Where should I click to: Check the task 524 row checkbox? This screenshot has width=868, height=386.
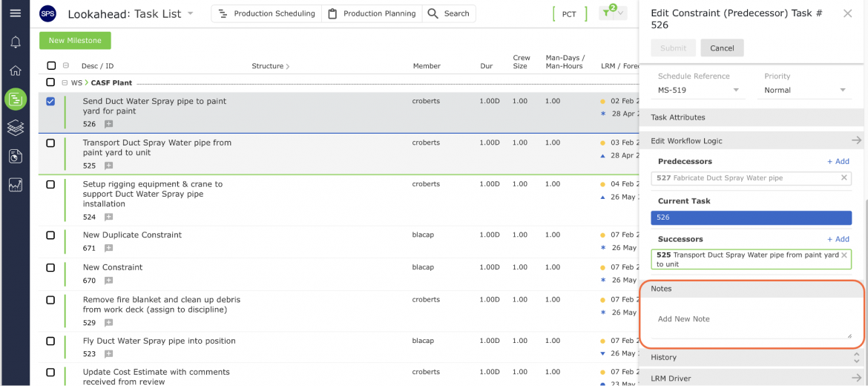click(50, 184)
